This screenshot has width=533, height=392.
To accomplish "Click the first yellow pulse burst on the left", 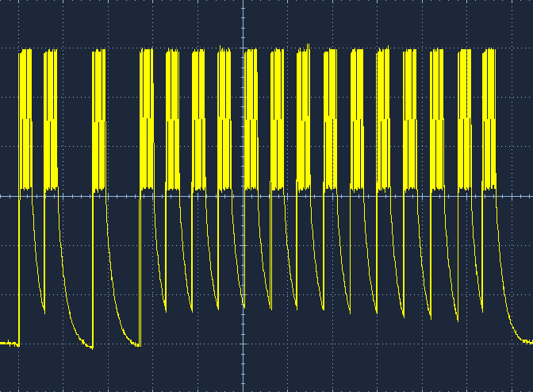I will pyautogui.click(x=25, y=119).
